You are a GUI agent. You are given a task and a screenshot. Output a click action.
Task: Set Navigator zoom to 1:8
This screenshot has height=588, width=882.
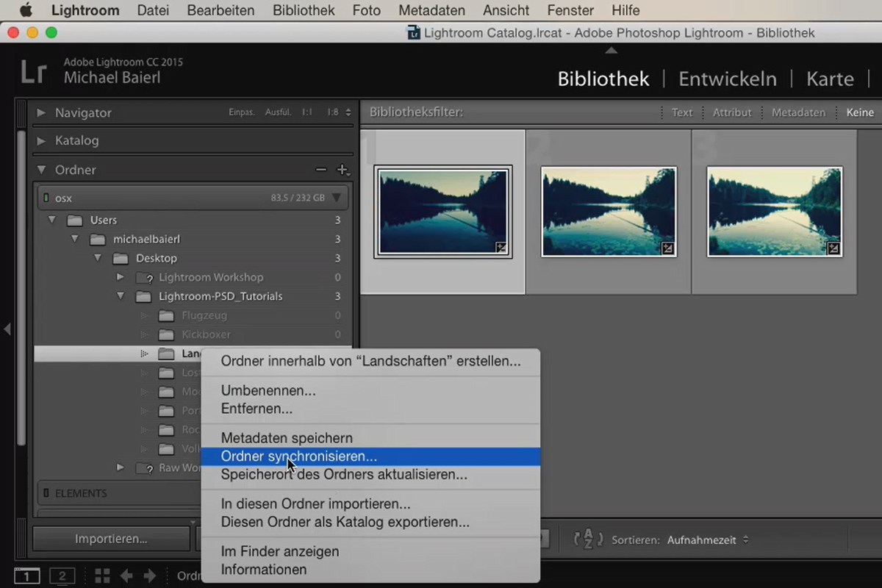[x=333, y=112]
